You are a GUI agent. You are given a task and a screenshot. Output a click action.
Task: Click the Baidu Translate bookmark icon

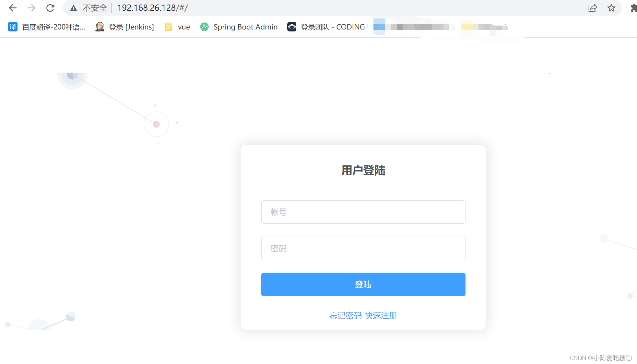coord(13,27)
